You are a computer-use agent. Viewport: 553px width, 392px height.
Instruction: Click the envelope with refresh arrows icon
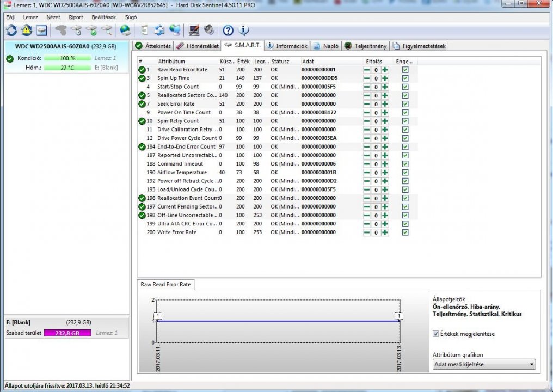pos(159,30)
